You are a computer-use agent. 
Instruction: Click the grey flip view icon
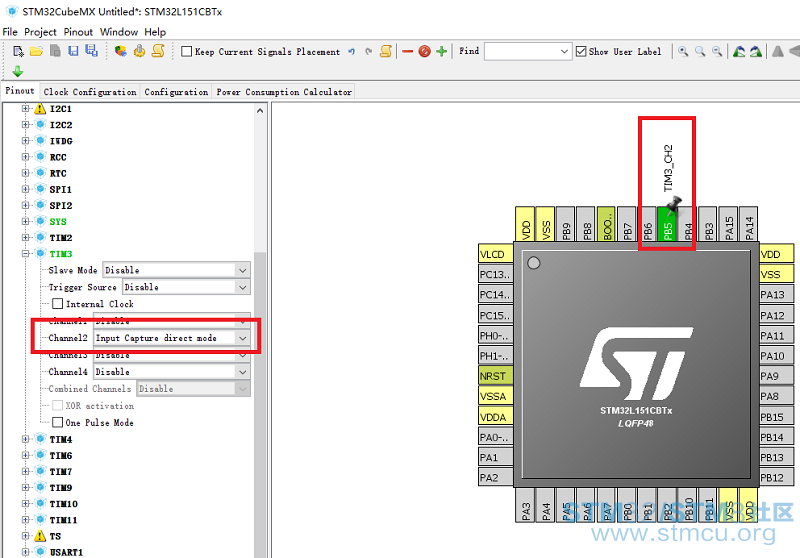click(x=778, y=51)
